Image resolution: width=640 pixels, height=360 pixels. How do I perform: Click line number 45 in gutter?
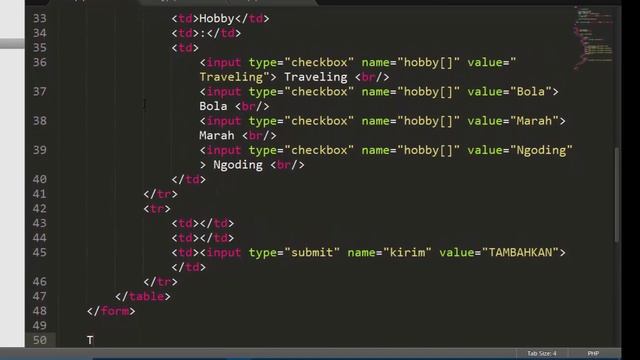(40, 253)
